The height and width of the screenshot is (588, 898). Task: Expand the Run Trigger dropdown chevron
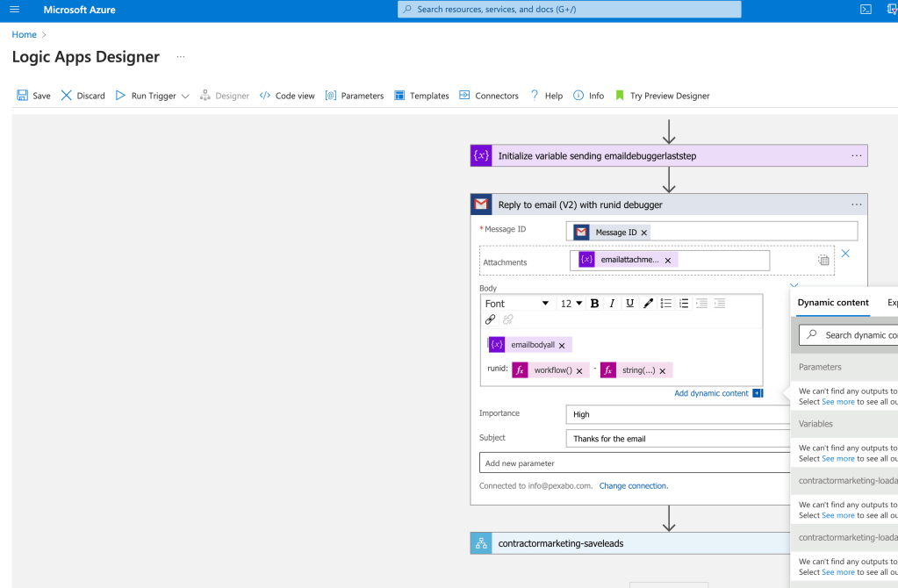tap(185, 97)
